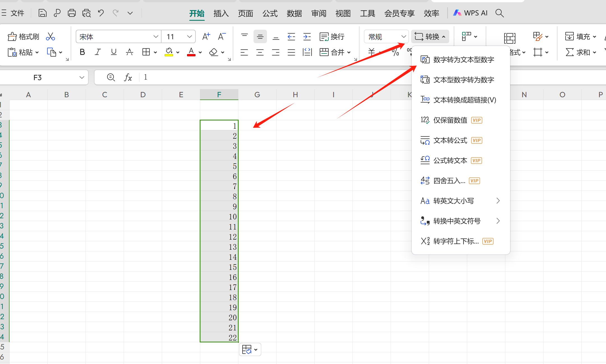The width and height of the screenshot is (606, 364).
Task: Click the Copy icon
Action: [52, 52]
